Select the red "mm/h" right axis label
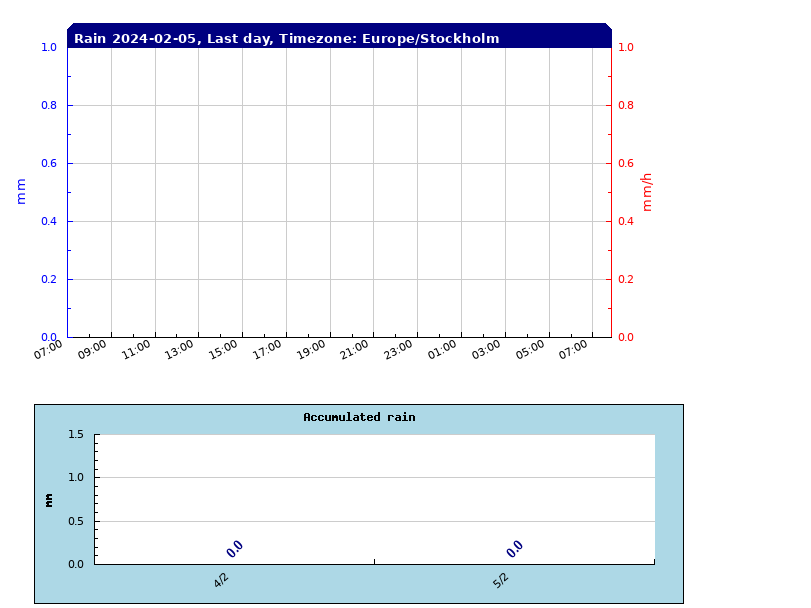The height and width of the screenshot is (608, 811). (647, 191)
